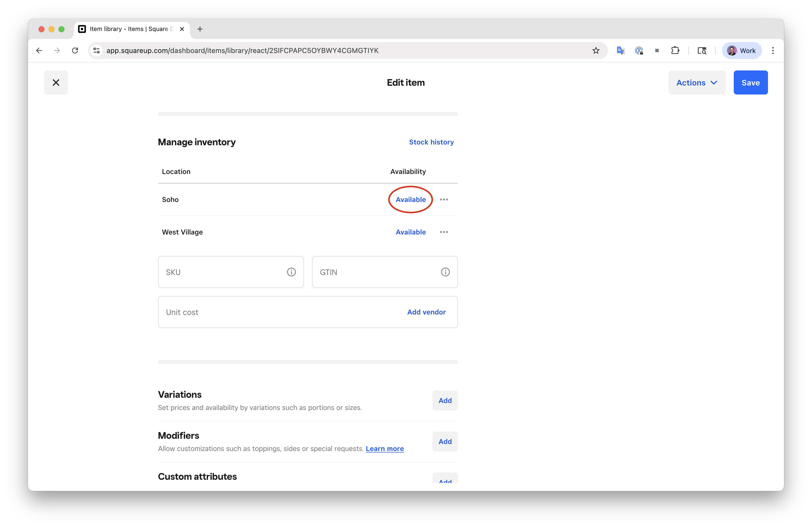Save the edited item
Image resolution: width=812 pixels, height=528 pixels.
coord(750,82)
